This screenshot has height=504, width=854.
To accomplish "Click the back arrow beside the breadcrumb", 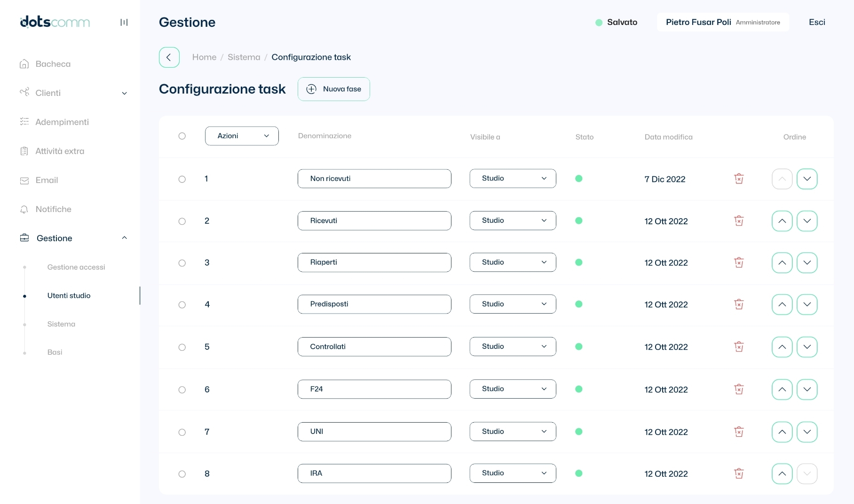I will (x=169, y=57).
